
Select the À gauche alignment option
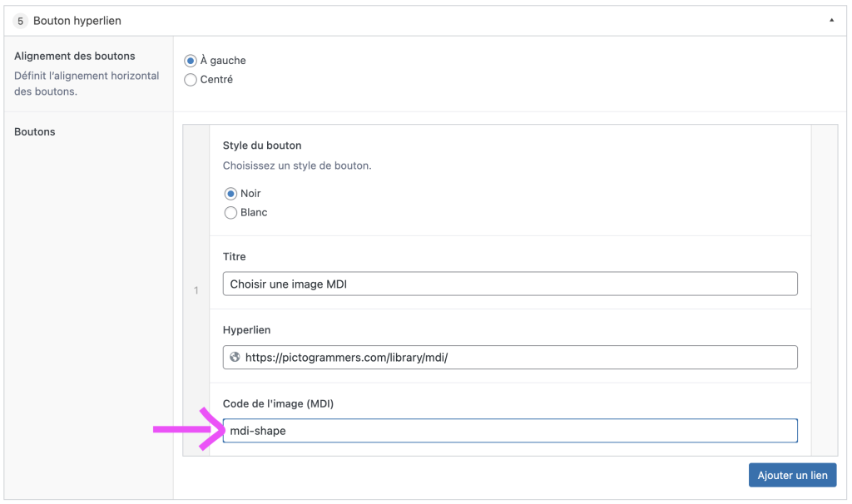(191, 61)
